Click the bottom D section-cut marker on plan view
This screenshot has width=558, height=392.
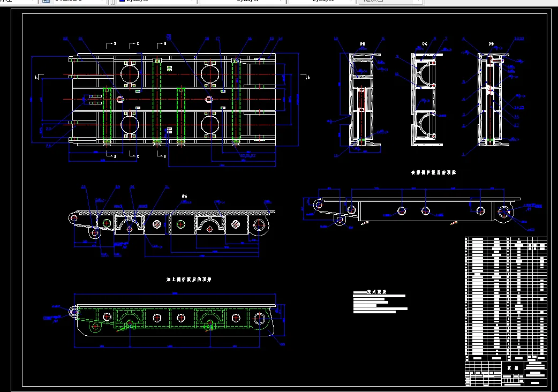tap(161, 154)
